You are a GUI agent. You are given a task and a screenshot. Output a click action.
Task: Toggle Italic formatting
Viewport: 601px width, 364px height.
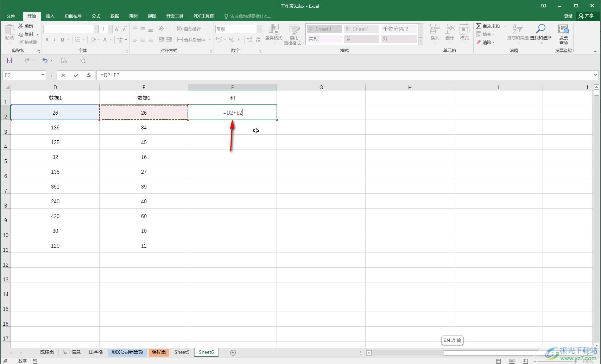(55, 40)
